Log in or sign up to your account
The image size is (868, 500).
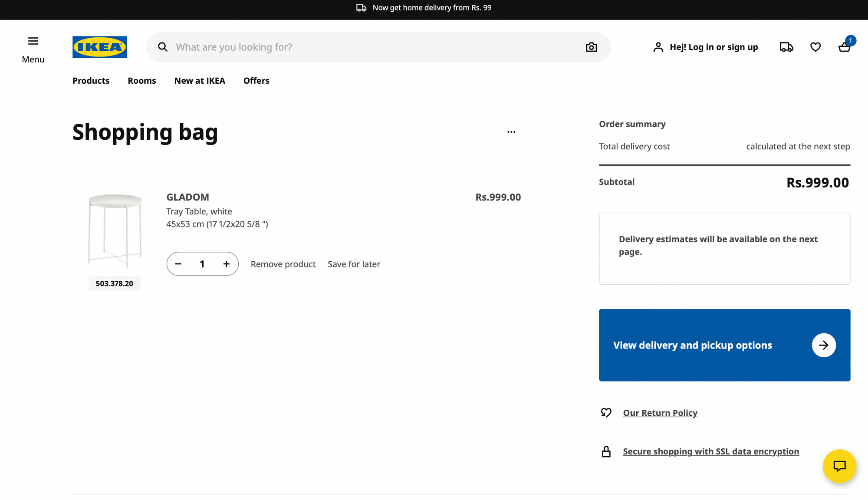705,47
